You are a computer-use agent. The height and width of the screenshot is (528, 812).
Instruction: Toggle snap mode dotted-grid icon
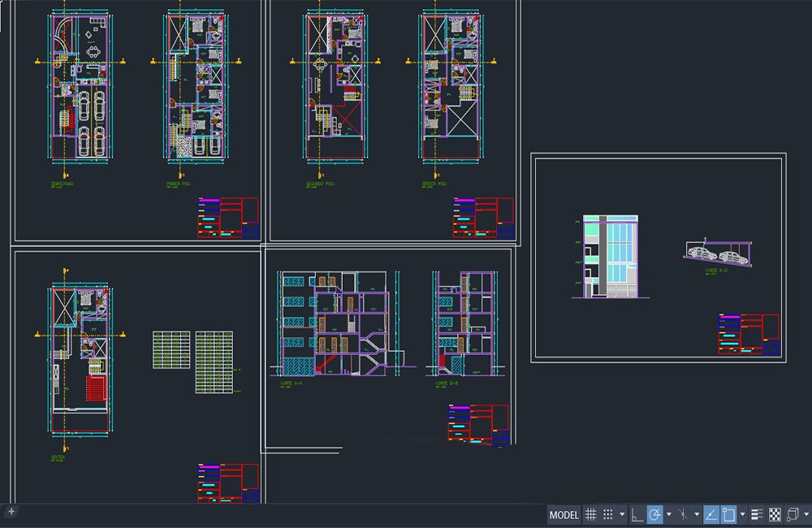click(608, 514)
